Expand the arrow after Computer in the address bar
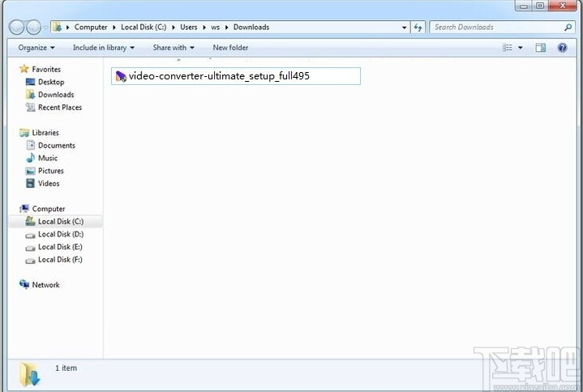583x392 pixels. (x=114, y=27)
